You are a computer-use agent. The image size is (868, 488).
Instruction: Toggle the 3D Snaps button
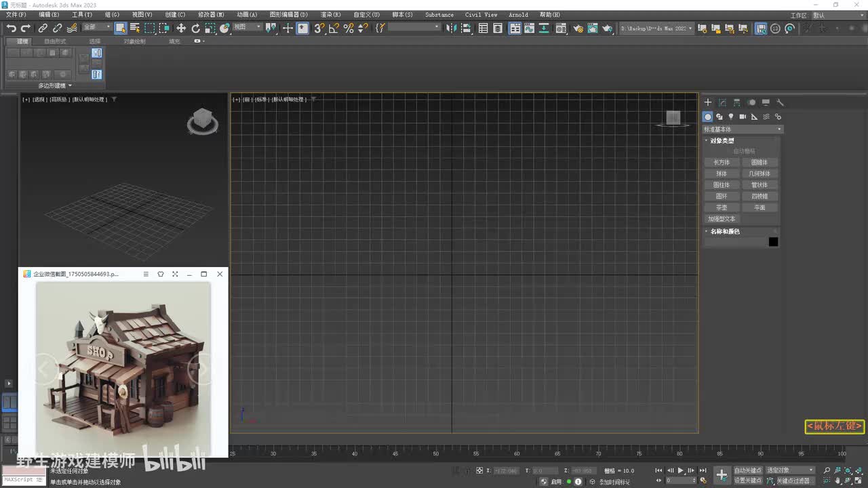pos(319,28)
